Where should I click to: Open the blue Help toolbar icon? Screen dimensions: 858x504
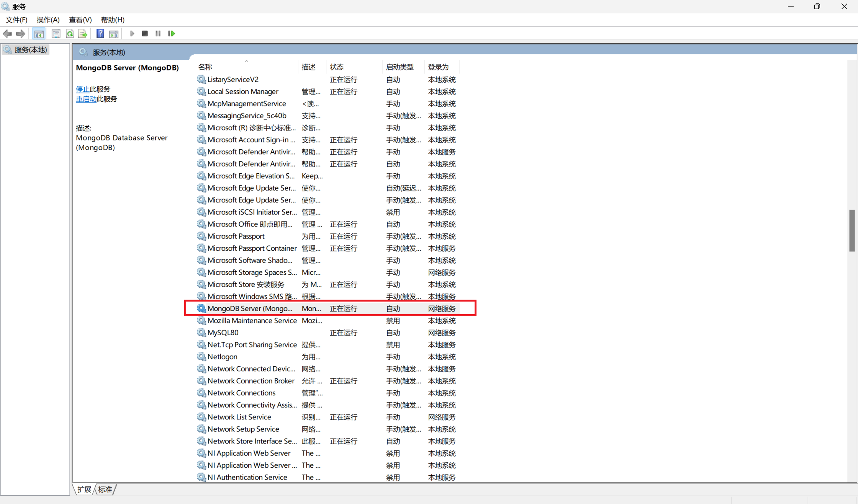(x=100, y=34)
